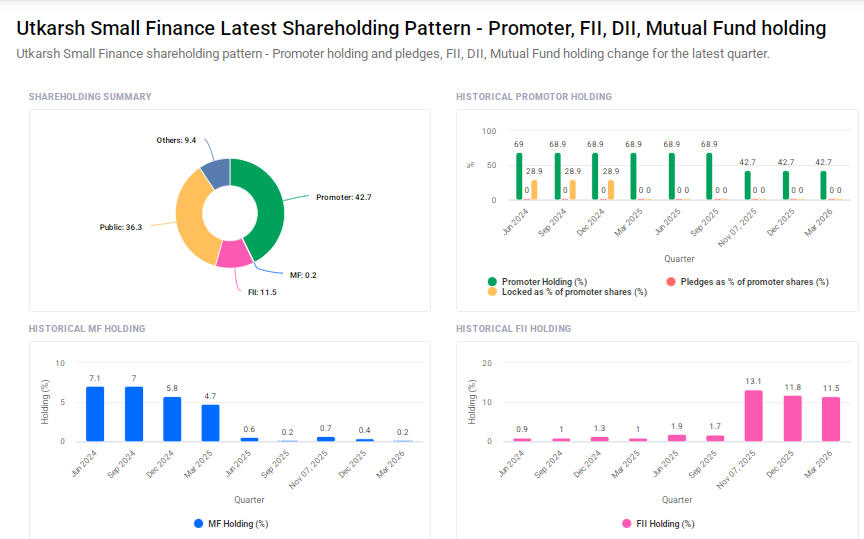This screenshot has width=864, height=539.
Task: Select Mar 2026 bar in FII holding chart
Action: pos(831,419)
